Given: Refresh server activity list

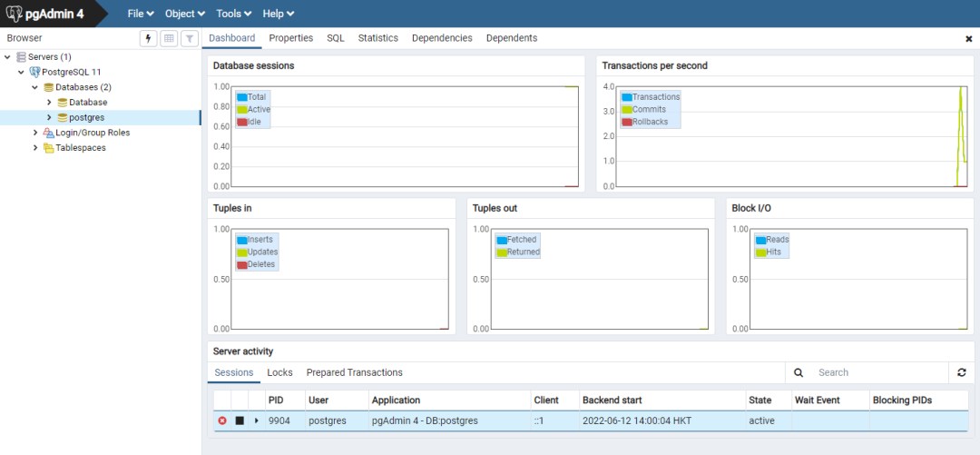Looking at the screenshot, I should (962, 372).
